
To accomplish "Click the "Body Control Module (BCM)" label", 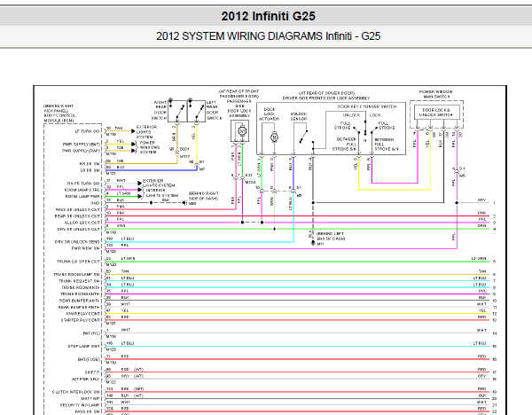I will click(x=60, y=118).
